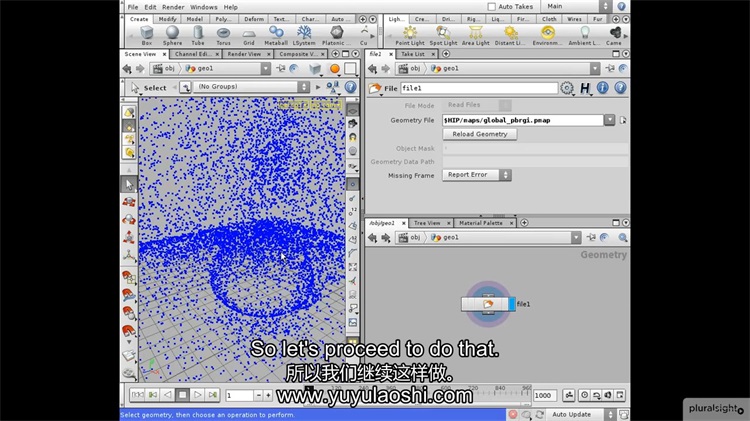
Task: Select the Metaball shelf tool
Action: point(277,35)
